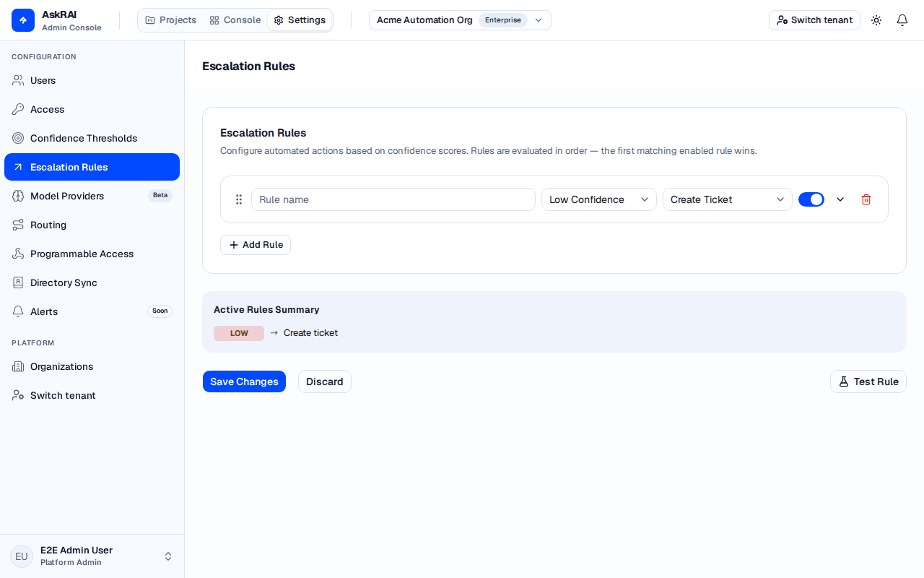924x578 pixels.
Task: Focus the Rule name input field
Action: 393,199
